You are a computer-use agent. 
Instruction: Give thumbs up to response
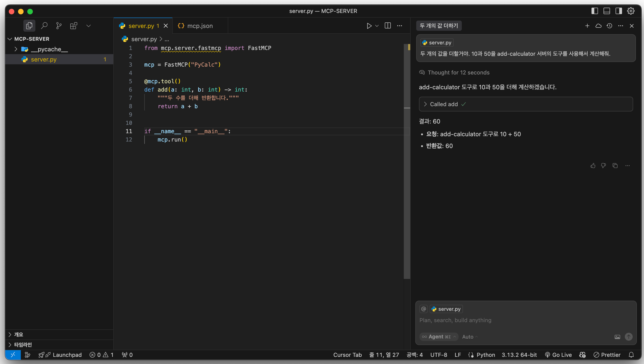[x=593, y=166]
